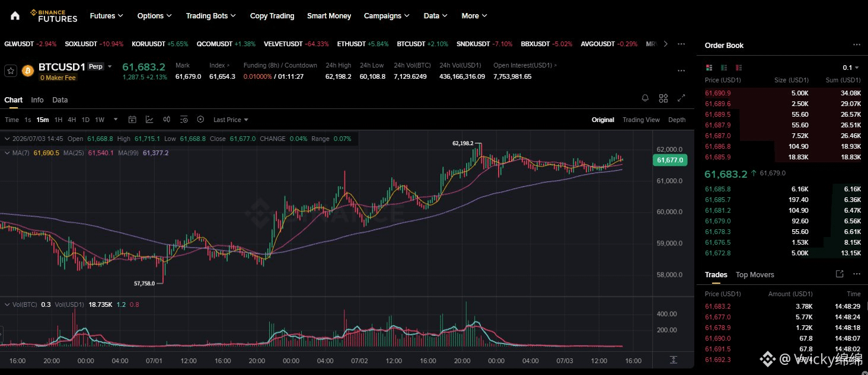
Task: Click the hexagon chart settings icon
Action: click(200, 120)
